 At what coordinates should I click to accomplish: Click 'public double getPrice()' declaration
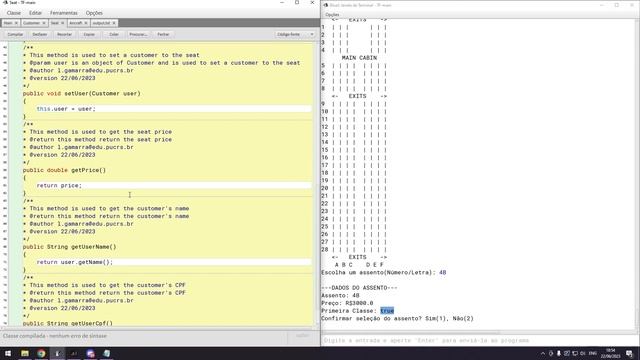click(64, 170)
